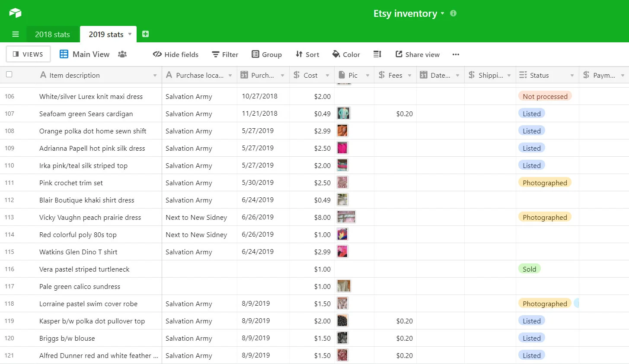This screenshot has width=629, height=364.
Task: Open Fees column dropdown arrow
Action: [x=409, y=76]
